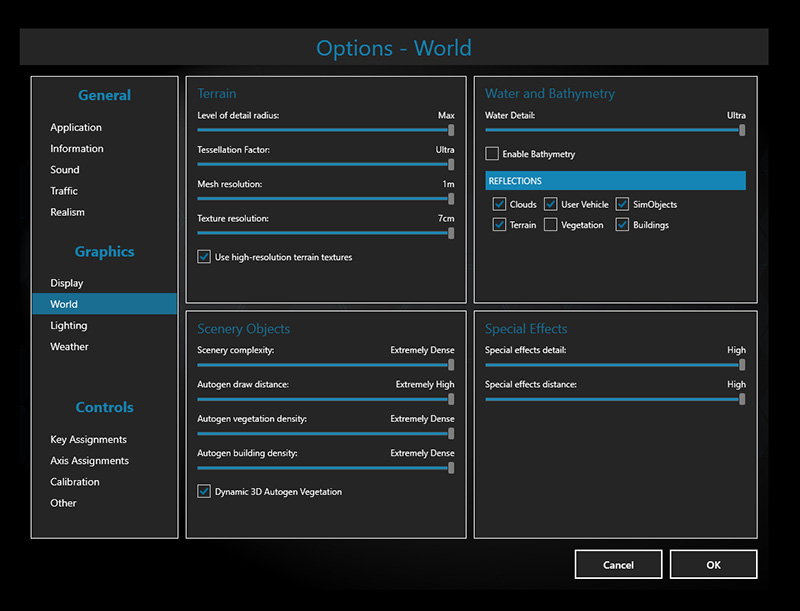800x611 pixels.
Task: Click the Special Effects panel title
Action: tap(526, 329)
